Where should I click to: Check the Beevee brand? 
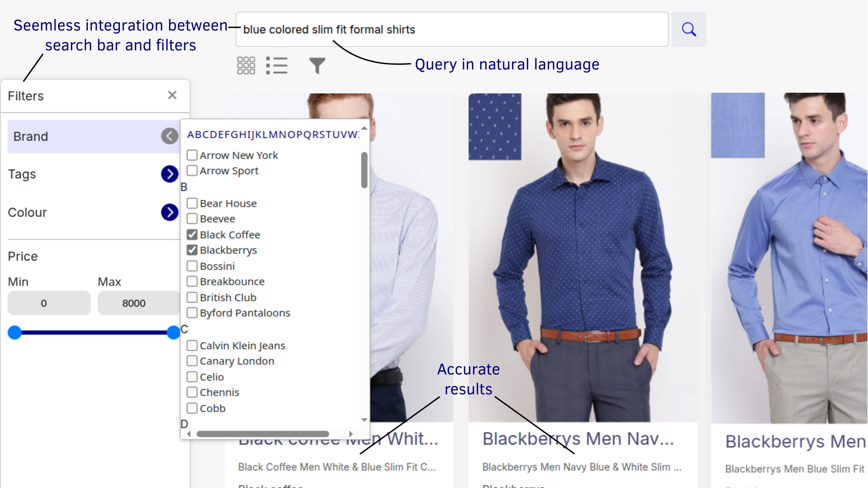coord(192,219)
